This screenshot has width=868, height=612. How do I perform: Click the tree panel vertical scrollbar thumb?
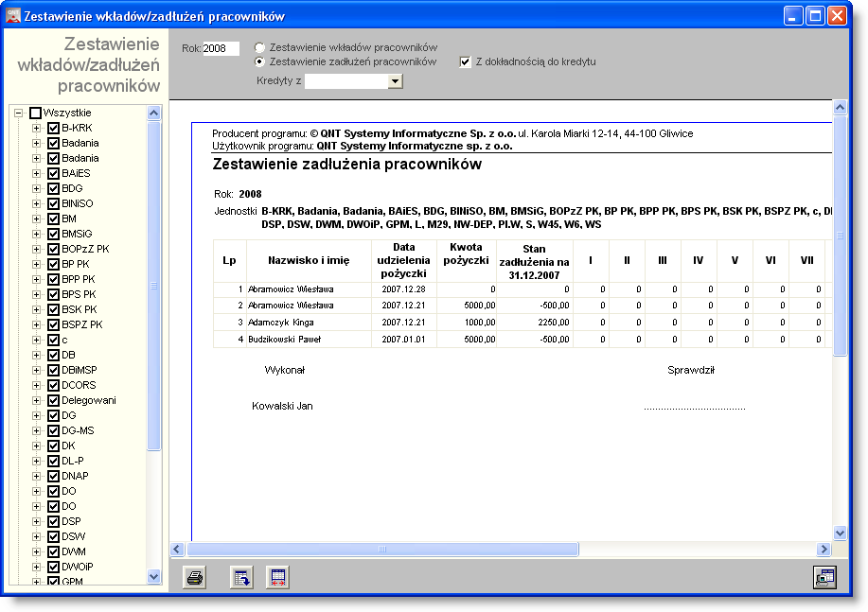(x=154, y=286)
